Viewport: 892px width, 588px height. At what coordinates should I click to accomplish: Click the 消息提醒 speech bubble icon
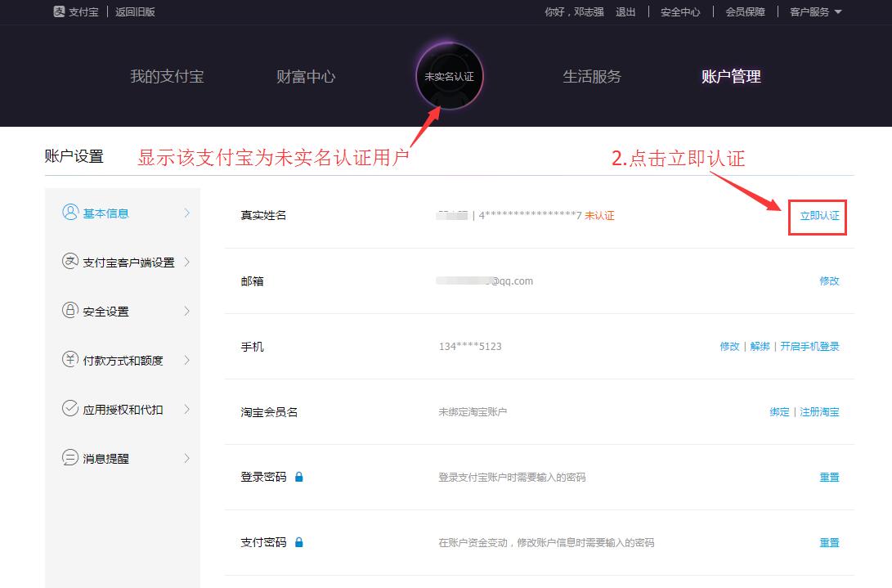click(x=70, y=458)
